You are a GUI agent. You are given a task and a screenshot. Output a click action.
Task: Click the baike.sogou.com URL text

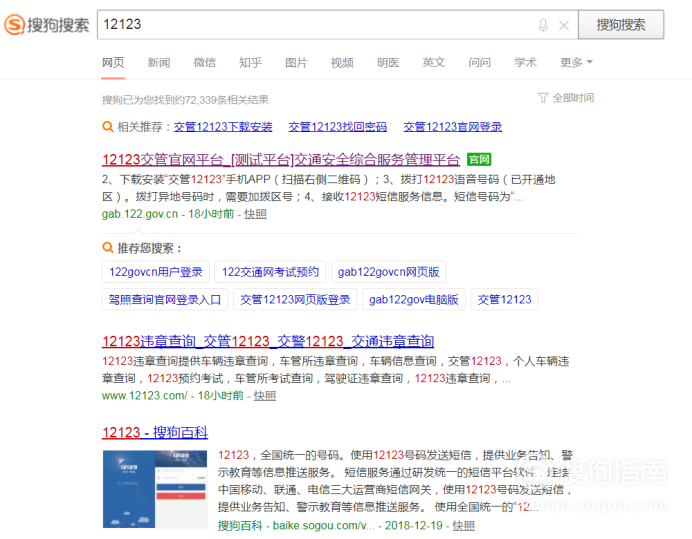pyautogui.click(x=323, y=526)
